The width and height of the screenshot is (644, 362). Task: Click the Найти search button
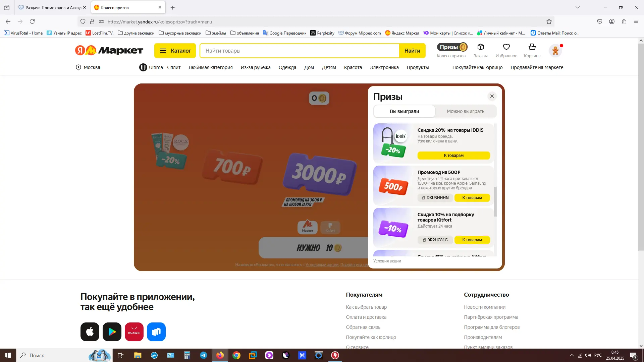[x=412, y=51]
